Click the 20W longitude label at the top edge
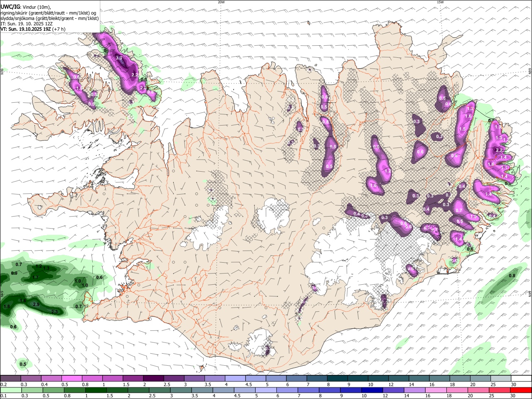 tap(221, 2)
